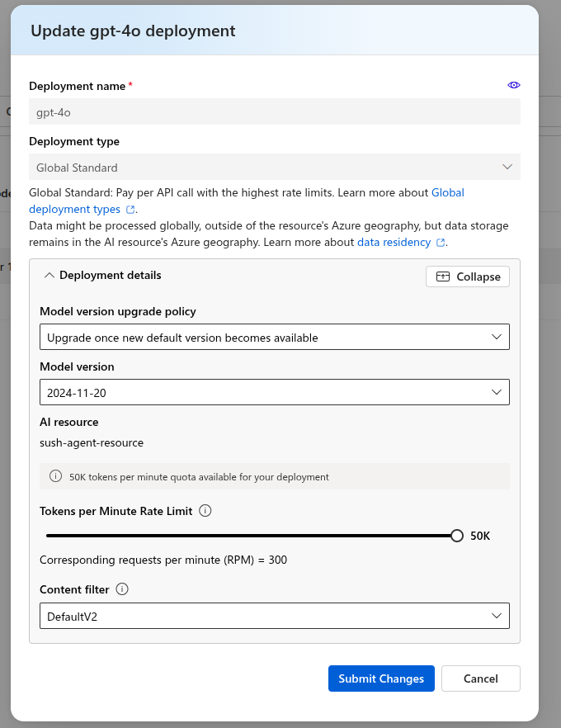
Task: Click the Submit Changes button
Action: click(x=381, y=678)
